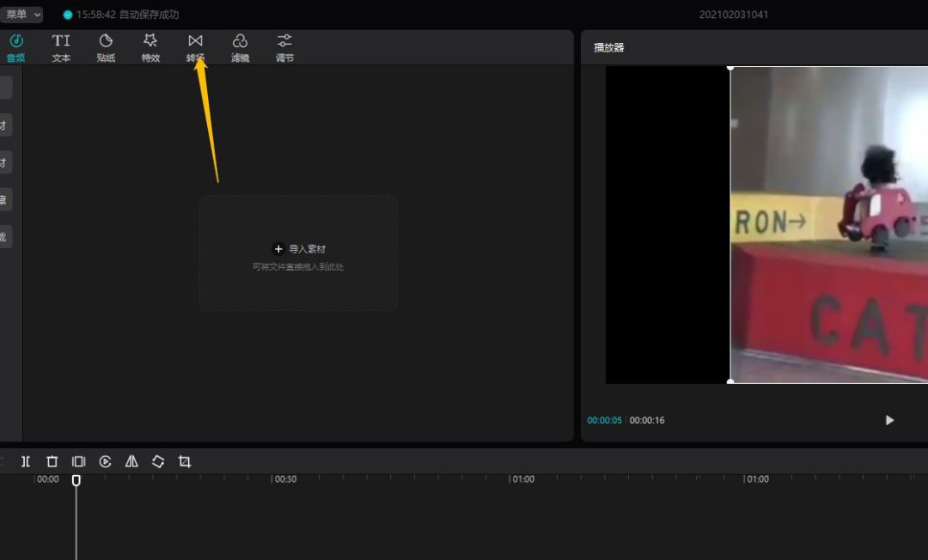
Task: Click the timeline playhead marker
Action: (76, 480)
